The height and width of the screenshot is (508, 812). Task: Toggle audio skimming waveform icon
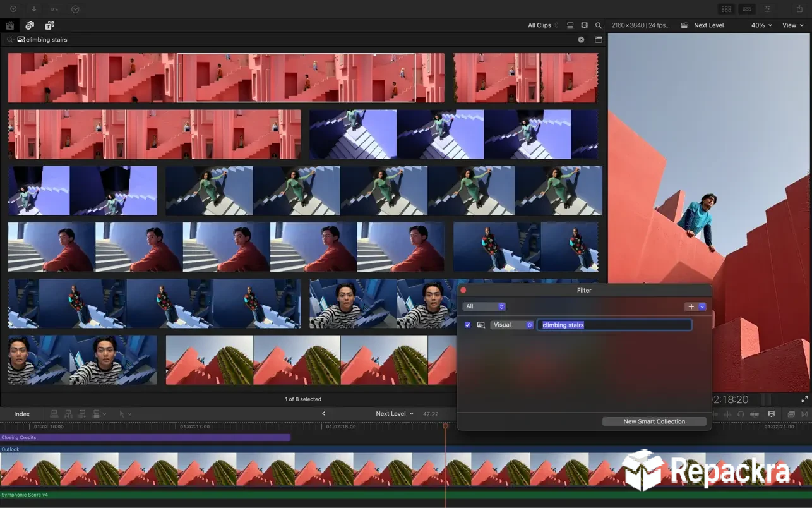pyautogui.click(x=727, y=414)
